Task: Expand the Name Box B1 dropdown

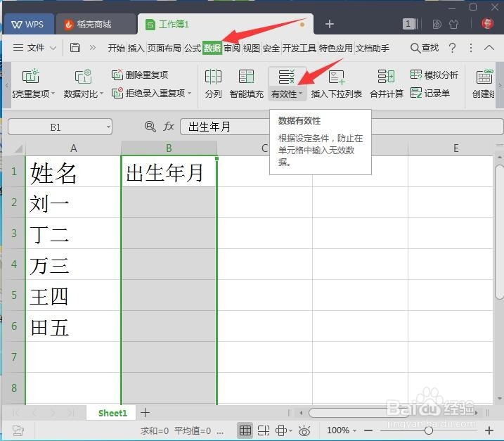Action: tap(108, 127)
